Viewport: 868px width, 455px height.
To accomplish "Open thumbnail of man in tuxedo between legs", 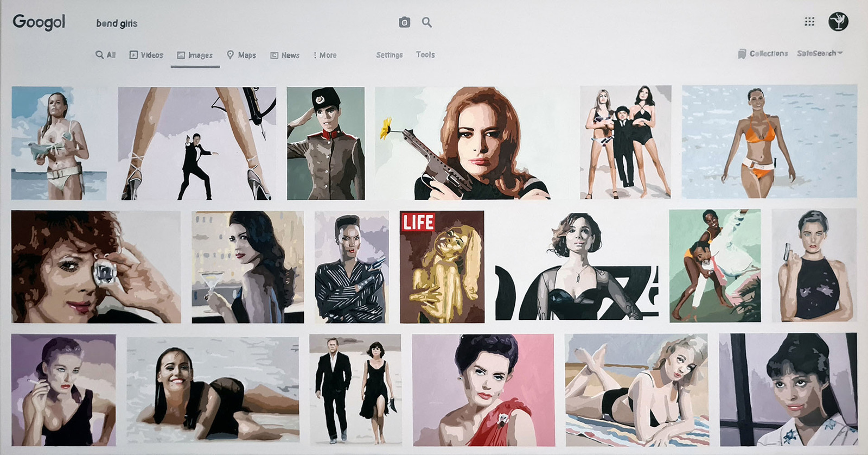I will 197,143.
